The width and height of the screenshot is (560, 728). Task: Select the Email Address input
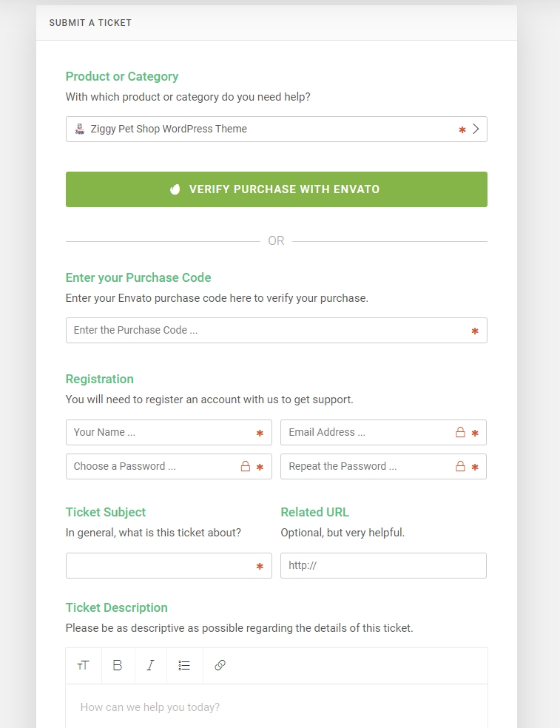click(366, 432)
